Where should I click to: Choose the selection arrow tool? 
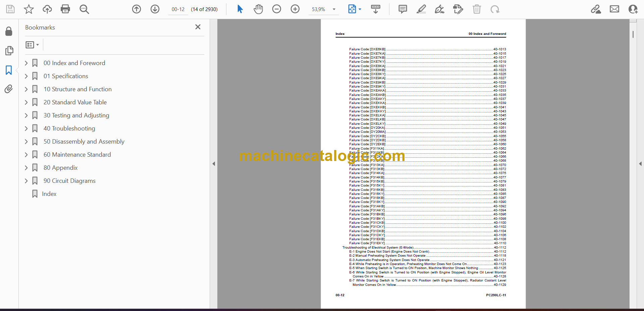[x=240, y=9]
